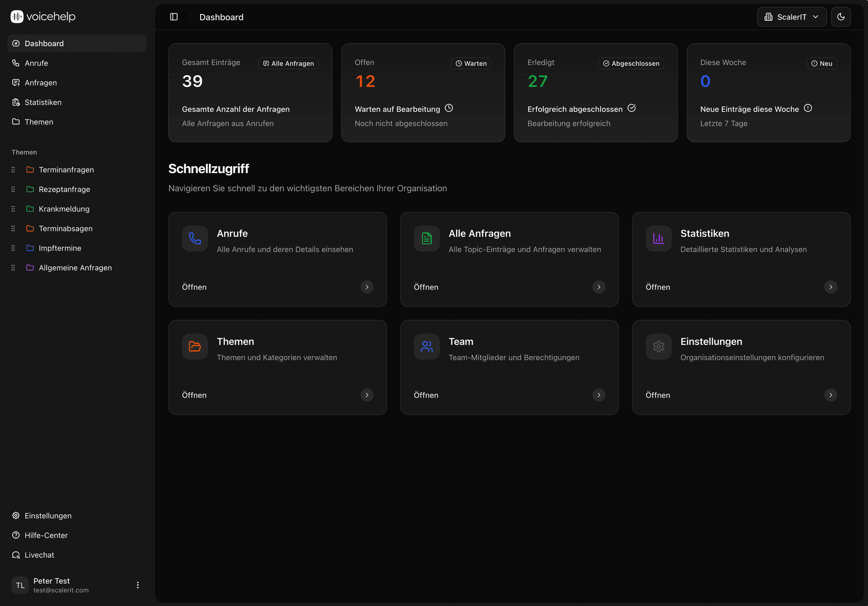Select the Allgemeine Anfragen topic

[x=75, y=268]
